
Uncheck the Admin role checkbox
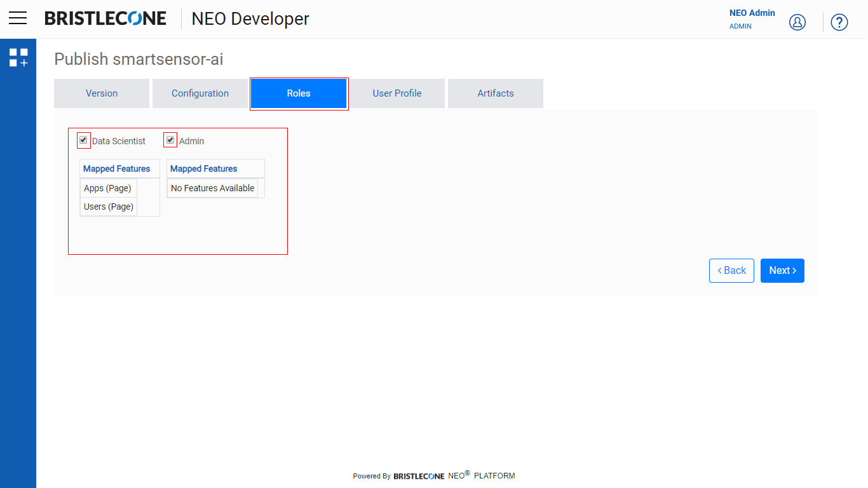[170, 140]
